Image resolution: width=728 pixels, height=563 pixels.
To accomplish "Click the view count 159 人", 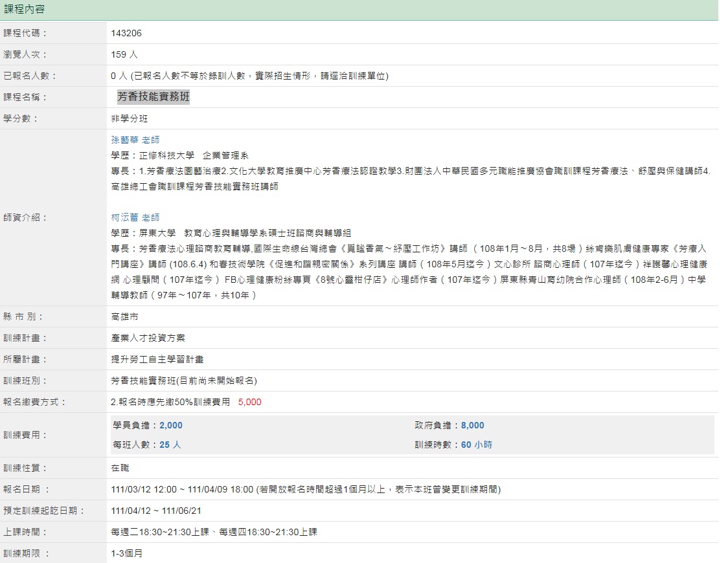I will tap(124, 54).
